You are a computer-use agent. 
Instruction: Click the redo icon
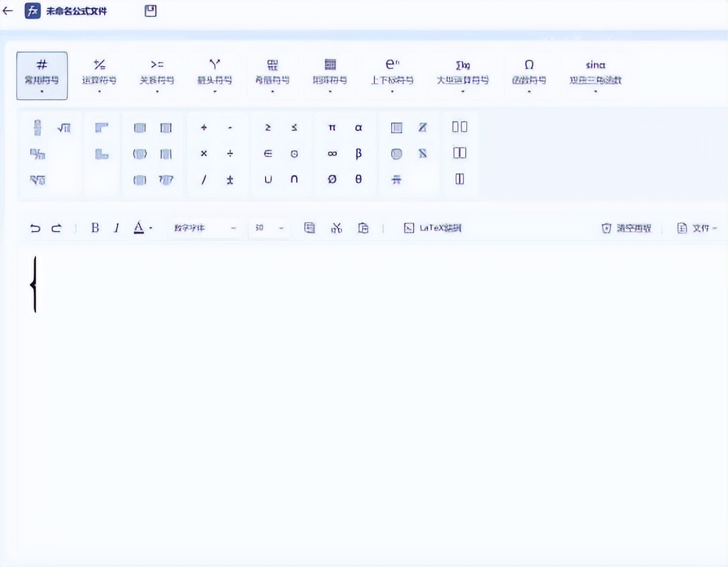[57, 227]
